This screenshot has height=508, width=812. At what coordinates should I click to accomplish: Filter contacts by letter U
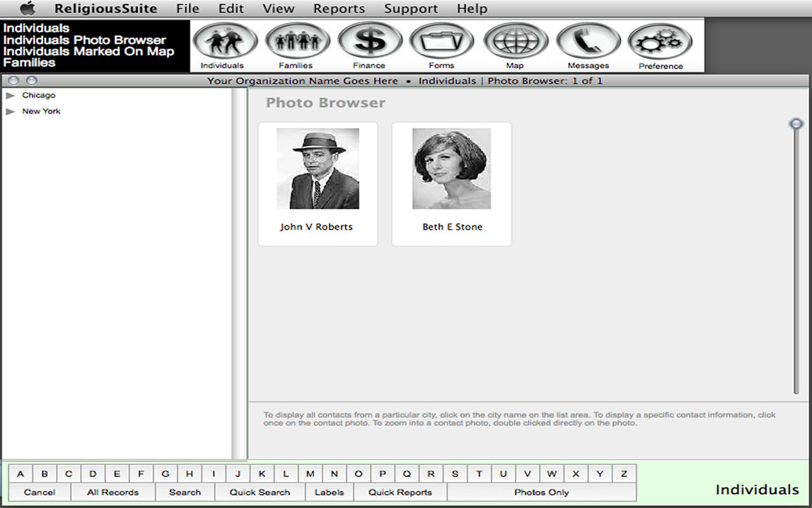tap(503, 474)
